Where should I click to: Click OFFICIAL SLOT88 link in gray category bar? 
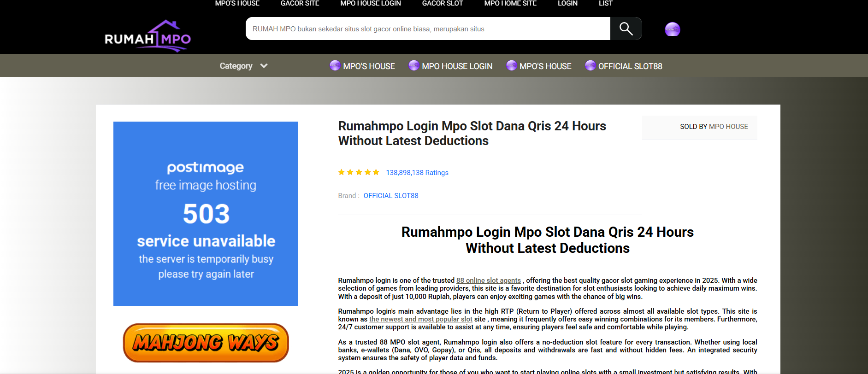(630, 66)
